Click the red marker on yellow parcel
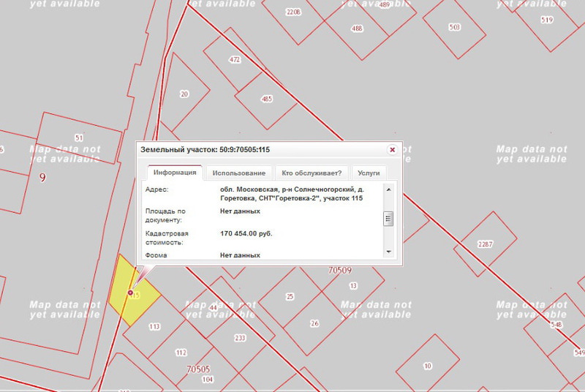 coord(131,293)
